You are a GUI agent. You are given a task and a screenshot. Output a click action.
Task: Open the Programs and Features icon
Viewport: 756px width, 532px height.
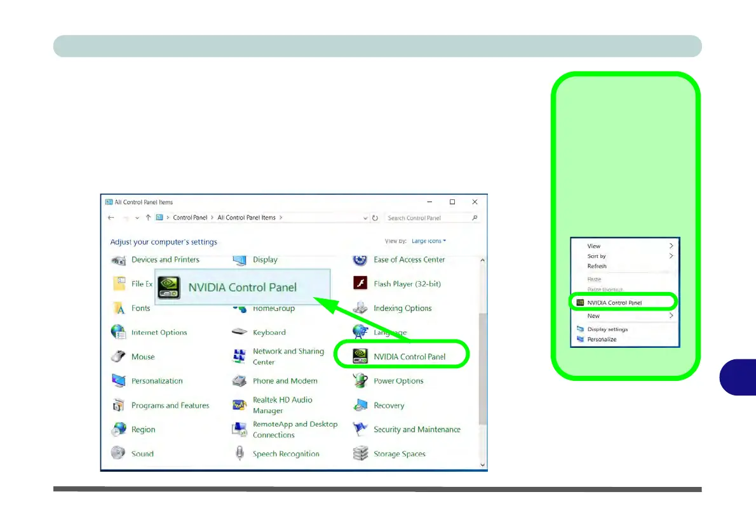point(118,405)
